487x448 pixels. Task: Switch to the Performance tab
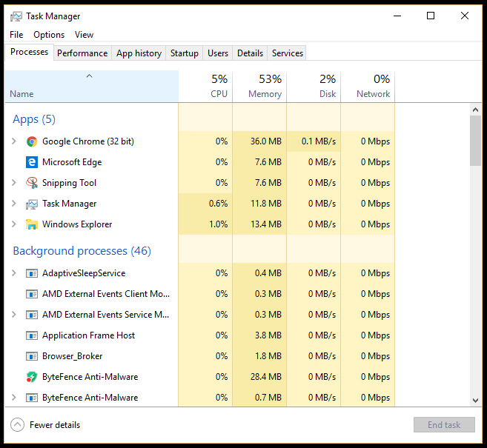(82, 53)
